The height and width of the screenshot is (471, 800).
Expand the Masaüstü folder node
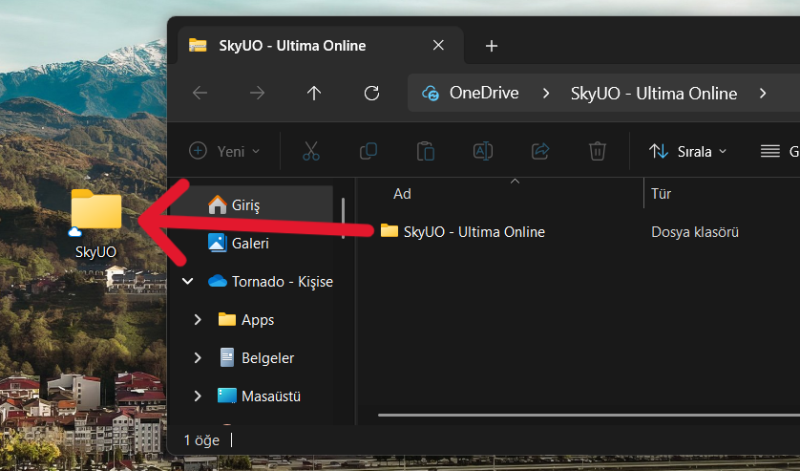pos(198,396)
